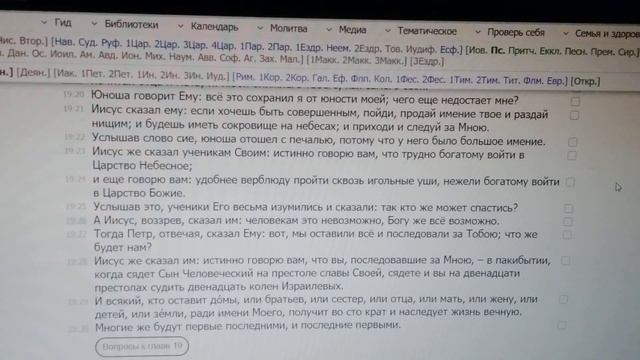
Task: Expand the Медиа dropdown arrow
Action: point(329,29)
